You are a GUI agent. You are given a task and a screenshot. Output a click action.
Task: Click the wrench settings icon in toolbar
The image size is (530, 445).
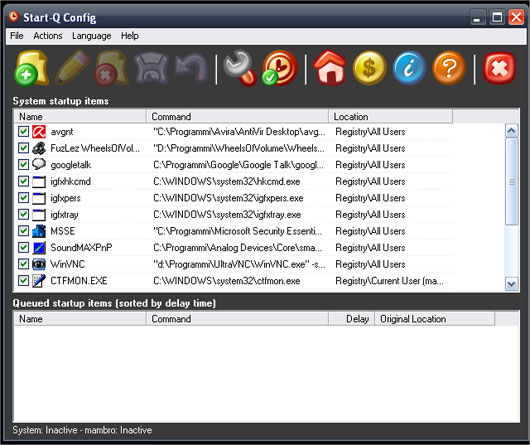240,68
